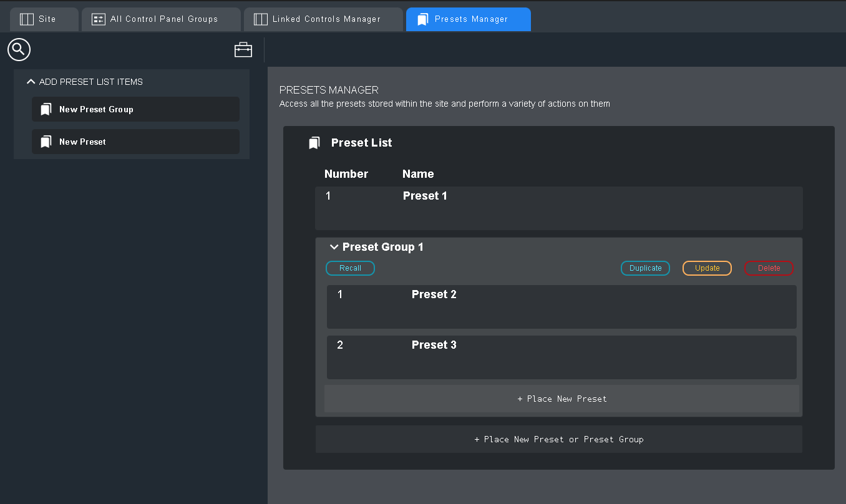Select the Preset 3 row
Screen dimensions: 846x504
coord(562,357)
